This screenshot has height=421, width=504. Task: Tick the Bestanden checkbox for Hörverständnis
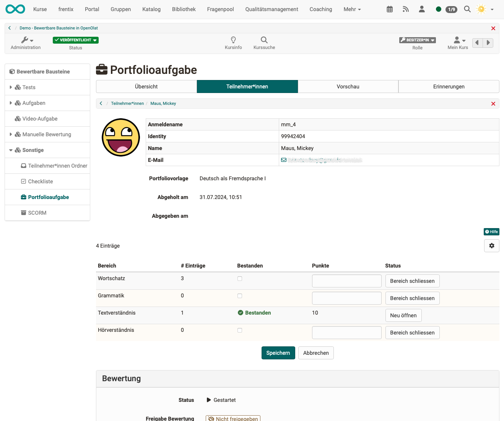click(x=240, y=330)
